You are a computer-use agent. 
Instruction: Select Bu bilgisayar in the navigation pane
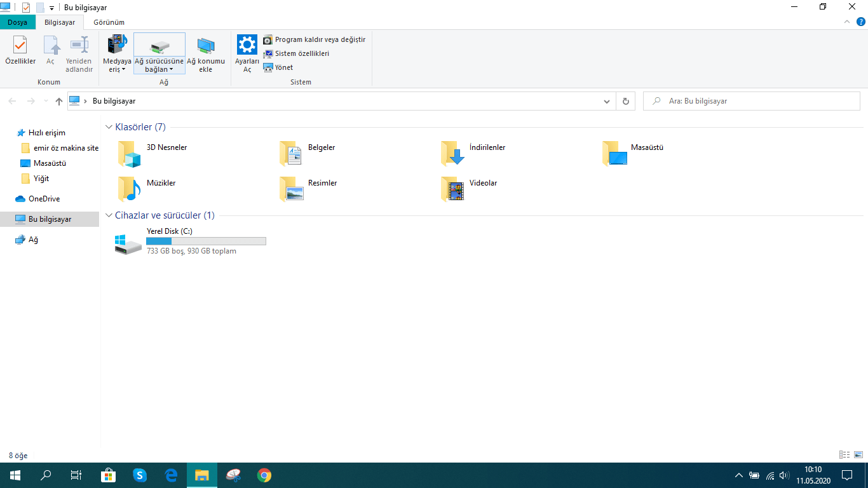tap(50, 219)
